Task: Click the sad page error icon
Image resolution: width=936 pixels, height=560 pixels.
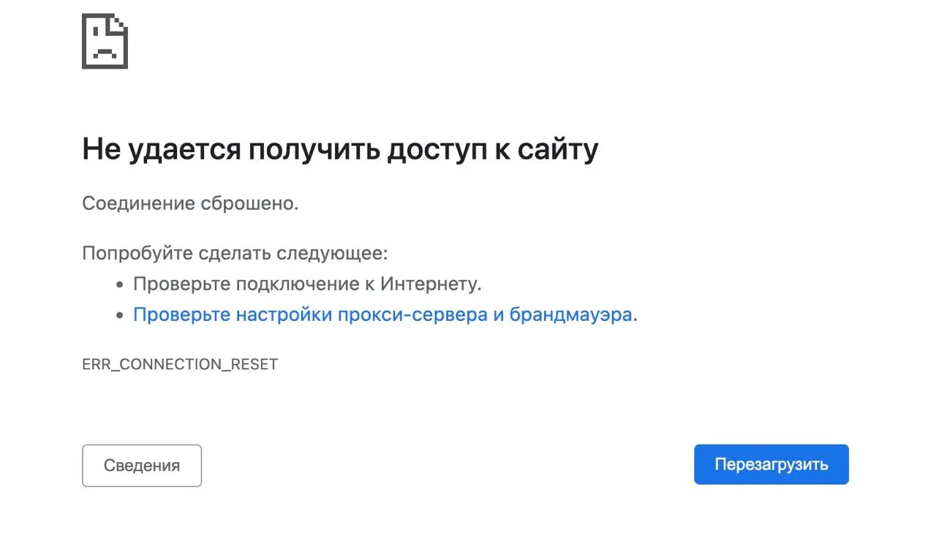Action: pyautogui.click(x=105, y=42)
